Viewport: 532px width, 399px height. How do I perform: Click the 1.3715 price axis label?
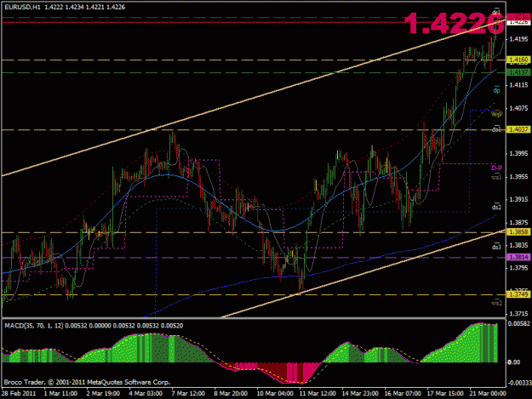pos(518,314)
